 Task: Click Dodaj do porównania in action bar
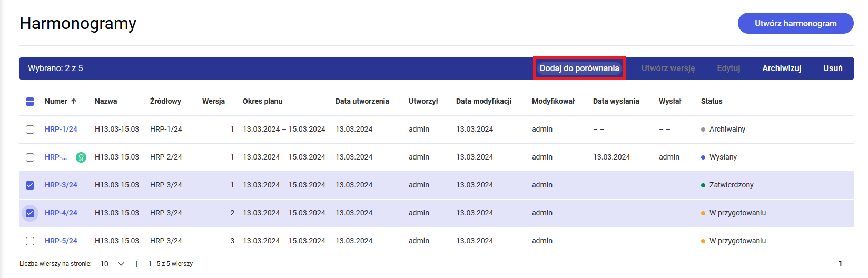(579, 68)
